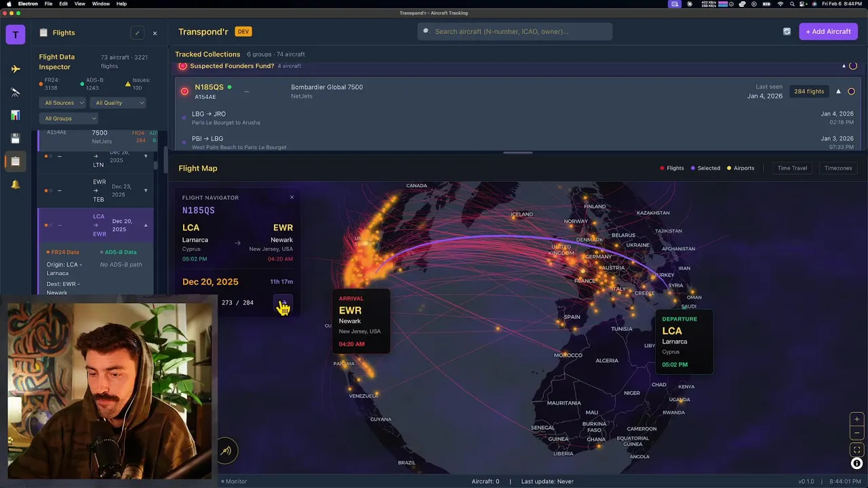Open the All Groups dropdown
Screen dimensions: 868x488
(x=68, y=119)
